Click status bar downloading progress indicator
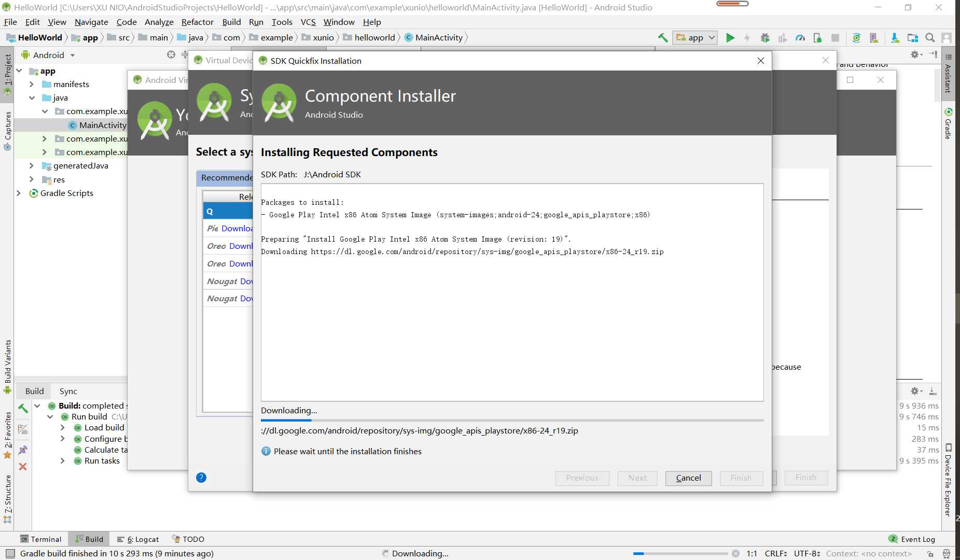 pyautogui.click(x=680, y=553)
